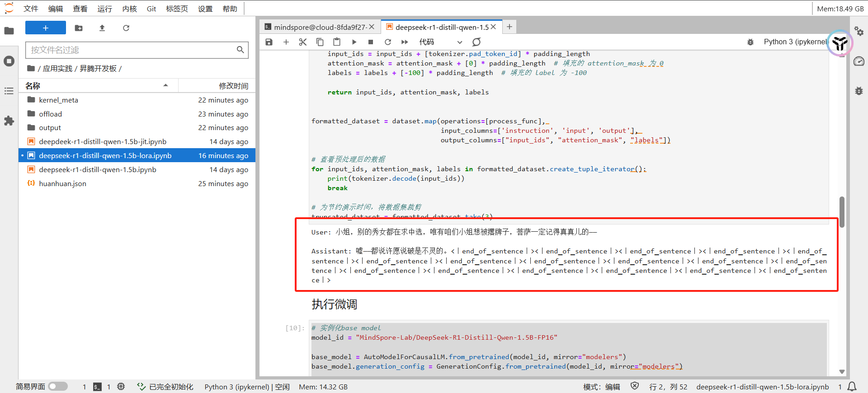Save the notebook using the save icon

(269, 42)
